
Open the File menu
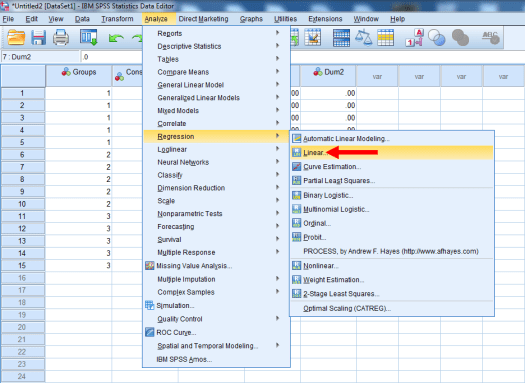point(8,19)
